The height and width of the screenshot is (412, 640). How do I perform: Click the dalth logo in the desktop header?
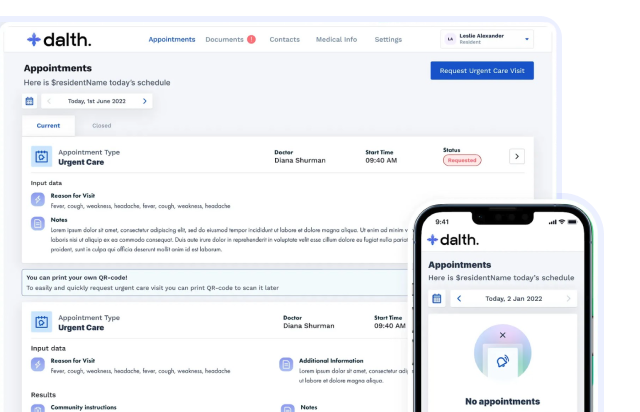click(59, 40)
